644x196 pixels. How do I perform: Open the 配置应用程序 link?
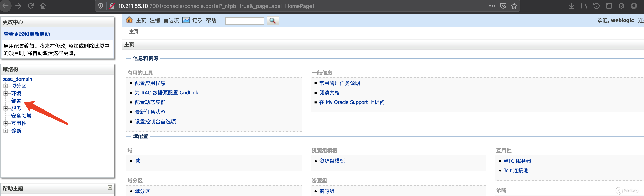coord(150,83)
